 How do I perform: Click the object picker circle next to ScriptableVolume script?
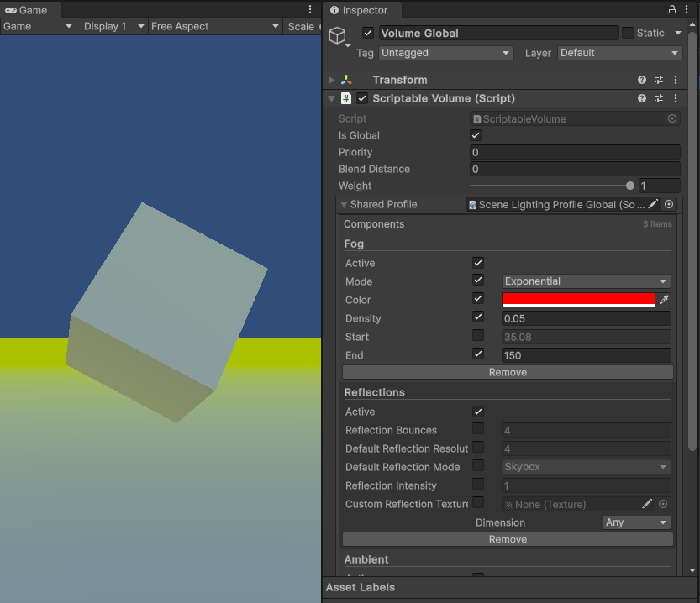[x=671, y=118]
